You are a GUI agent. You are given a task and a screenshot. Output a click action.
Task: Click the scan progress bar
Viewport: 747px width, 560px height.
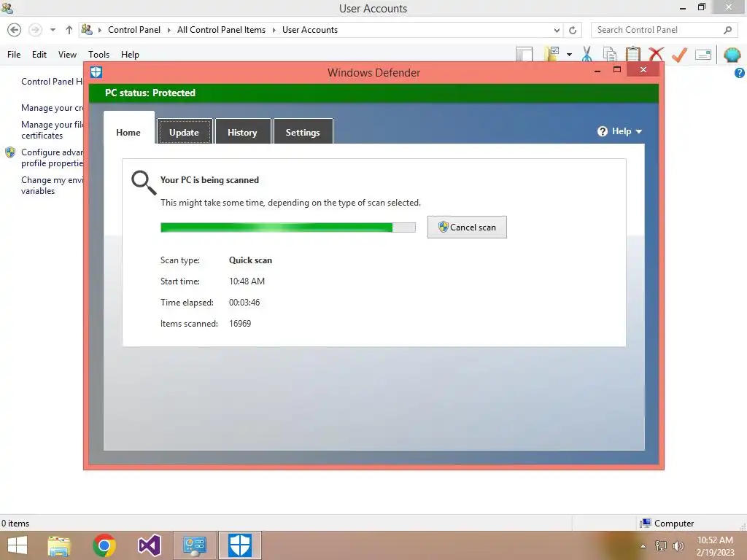tap(287, 227)
